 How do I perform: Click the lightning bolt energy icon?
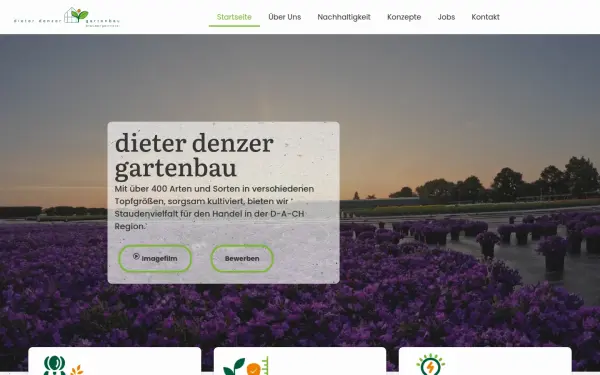point(430,364)
